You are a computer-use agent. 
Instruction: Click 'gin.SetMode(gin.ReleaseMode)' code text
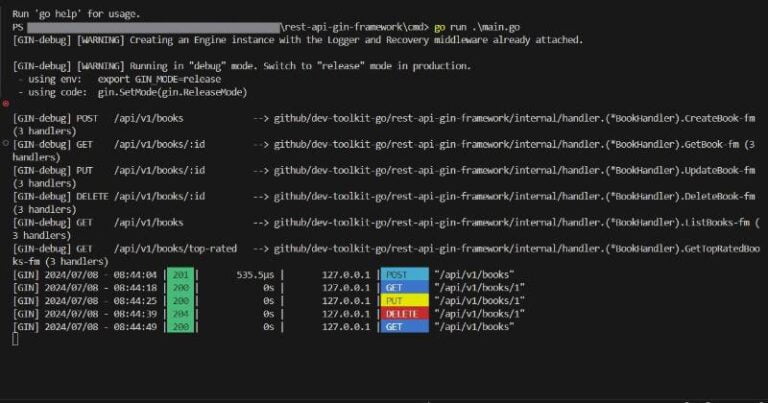tap(172, 92)
